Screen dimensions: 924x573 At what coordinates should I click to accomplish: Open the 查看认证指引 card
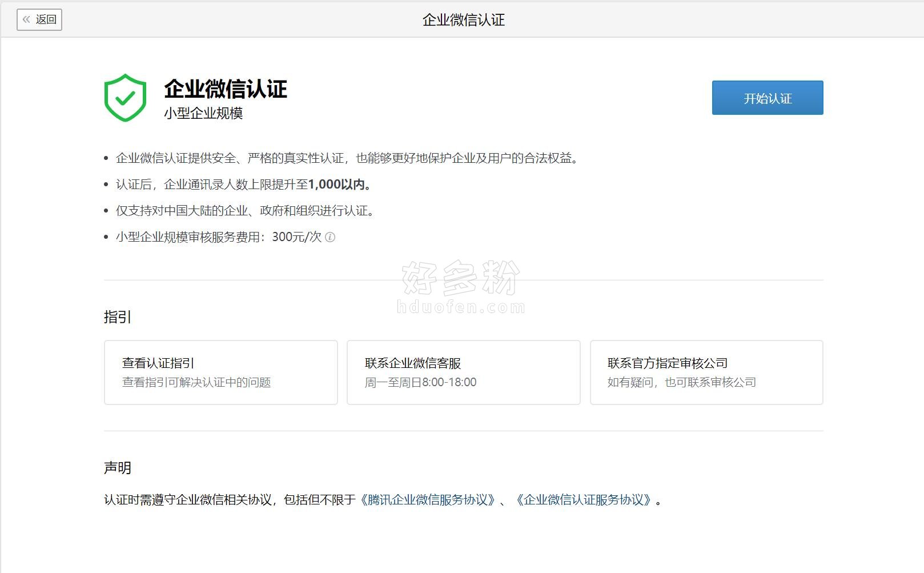tap(221, 372)
